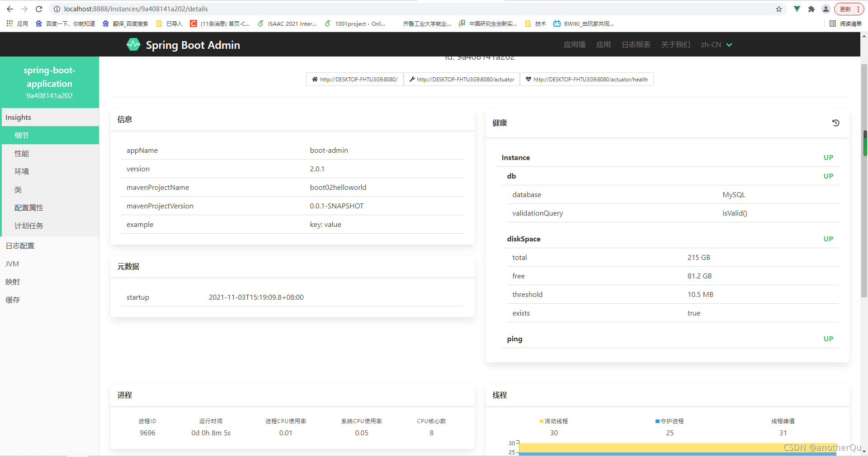Open 映射 in the sidebar
This screenshot has height=457, width=868.
[50, 282]
